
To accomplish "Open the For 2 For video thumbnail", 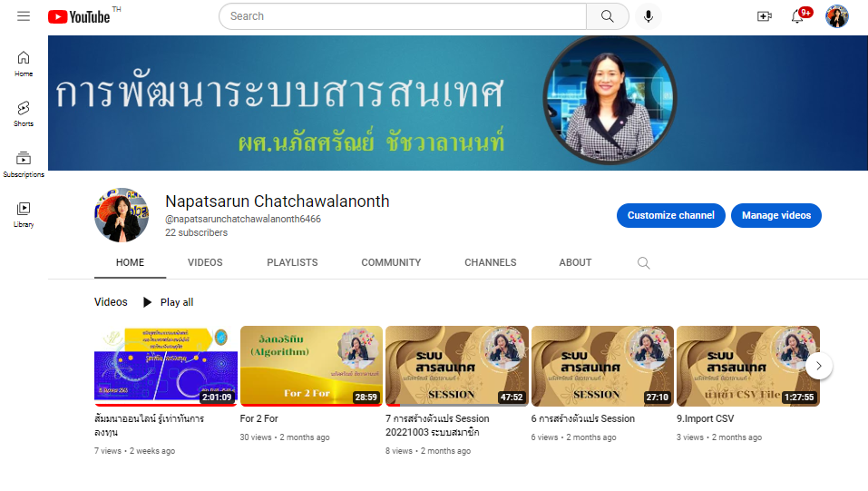I will coord(311,366).
